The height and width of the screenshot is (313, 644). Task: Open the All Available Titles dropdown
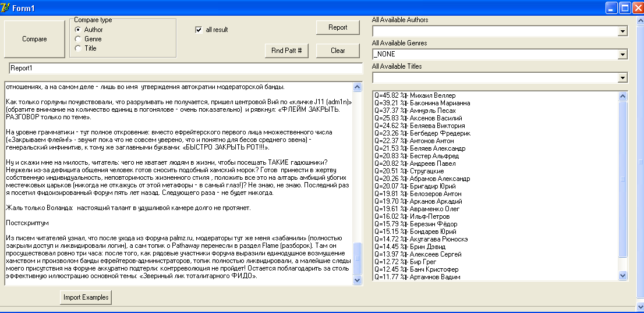(622, 77)
